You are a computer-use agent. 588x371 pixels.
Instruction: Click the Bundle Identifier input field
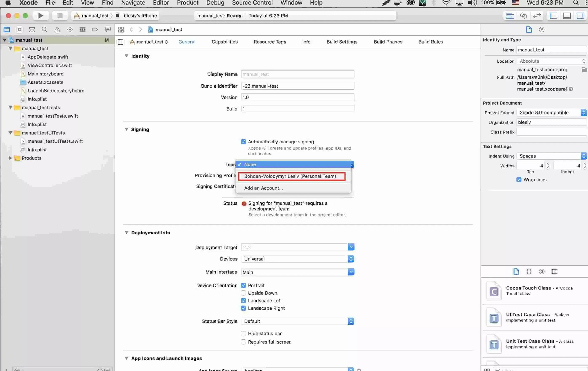pyautogui.click(x=298, y=86)
